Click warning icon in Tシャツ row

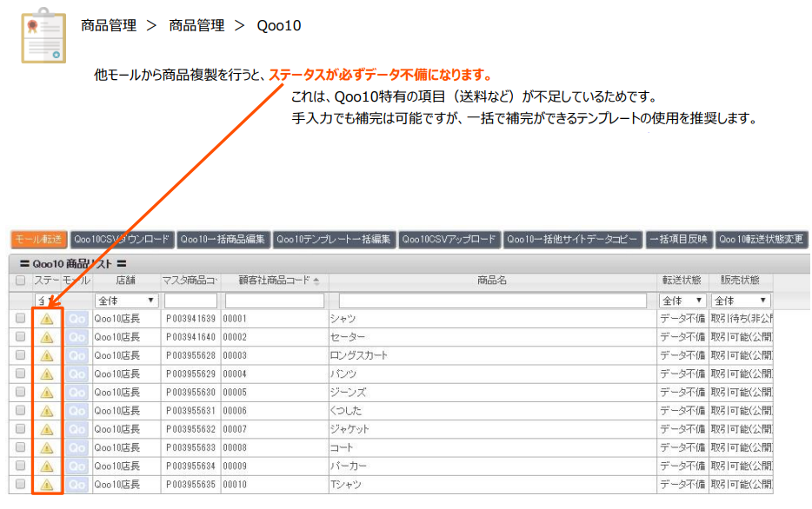(x=47, y=485)
